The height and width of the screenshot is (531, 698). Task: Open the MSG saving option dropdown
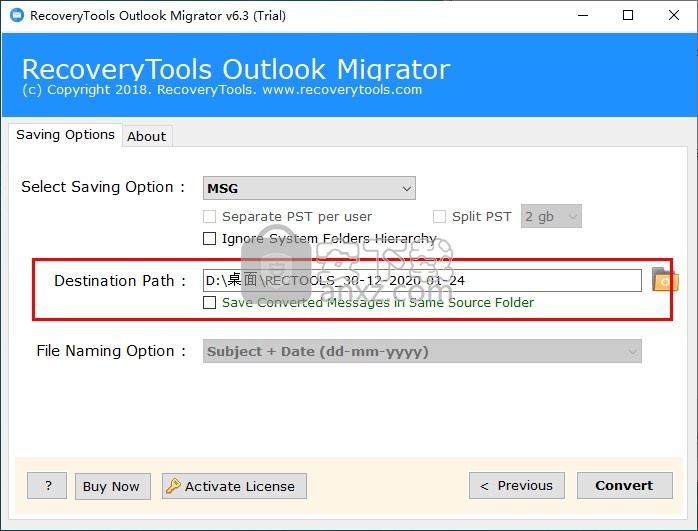(x=309, y=188)
